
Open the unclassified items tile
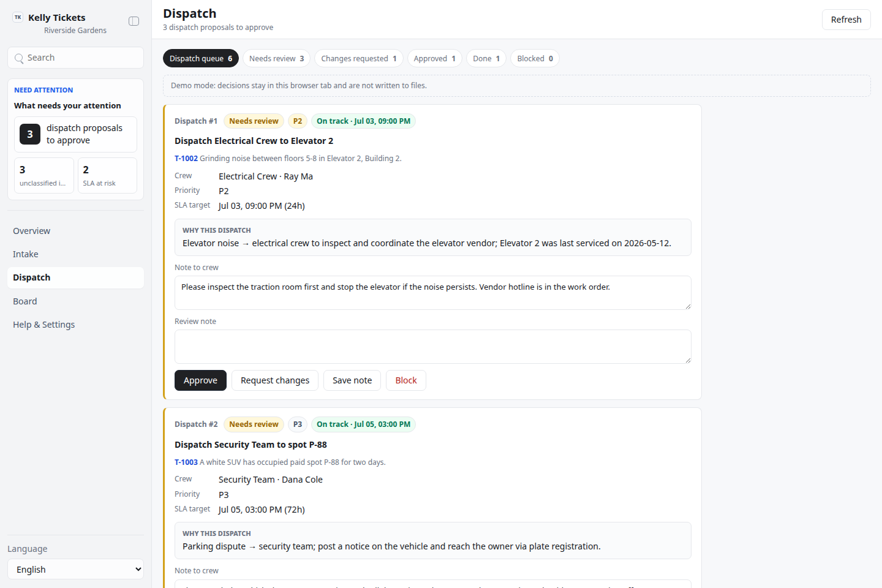[43, 175]
